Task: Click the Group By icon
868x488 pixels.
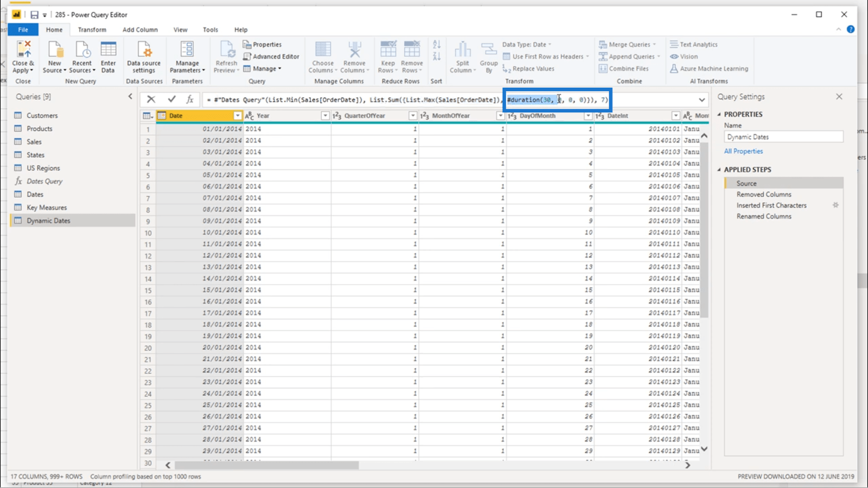Action: pos(489,49)
